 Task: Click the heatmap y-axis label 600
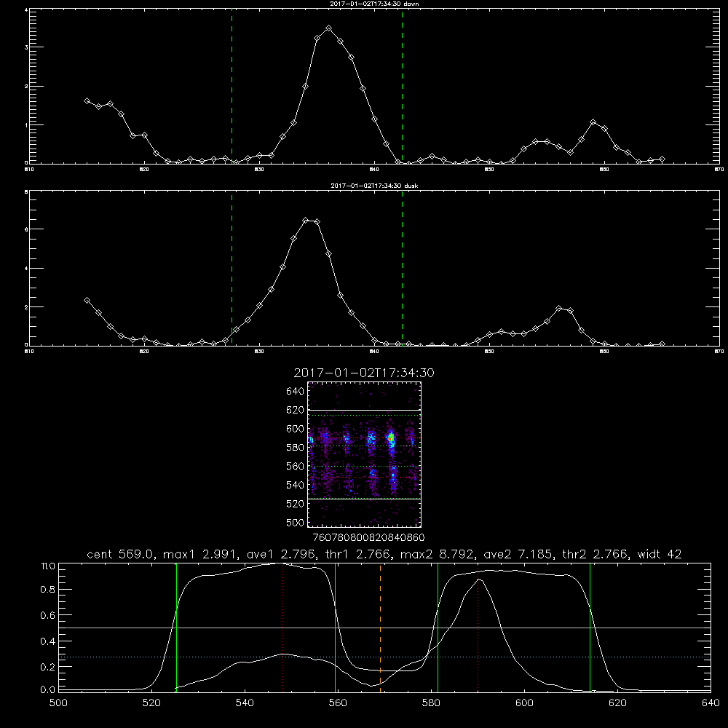click(296, 429)
